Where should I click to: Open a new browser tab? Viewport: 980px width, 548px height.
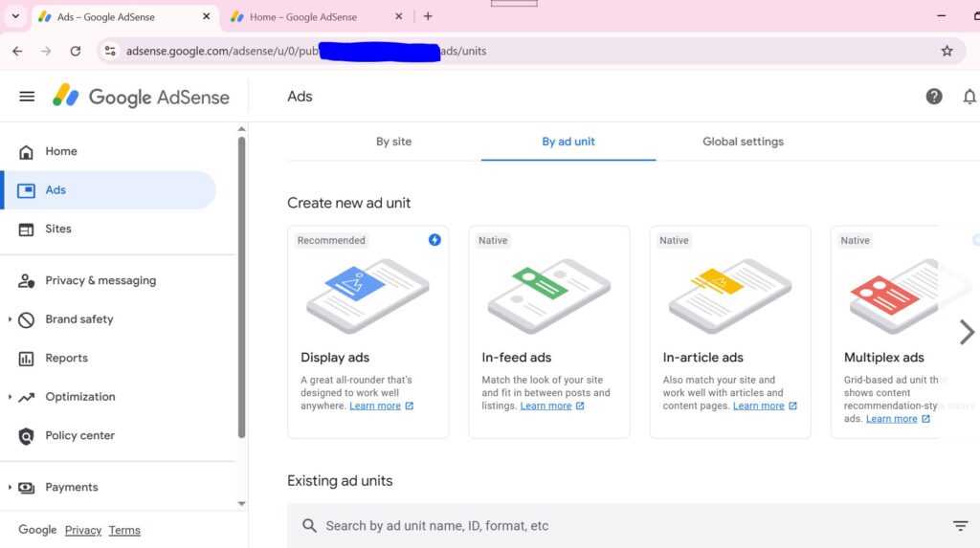[x=428, y=16]
